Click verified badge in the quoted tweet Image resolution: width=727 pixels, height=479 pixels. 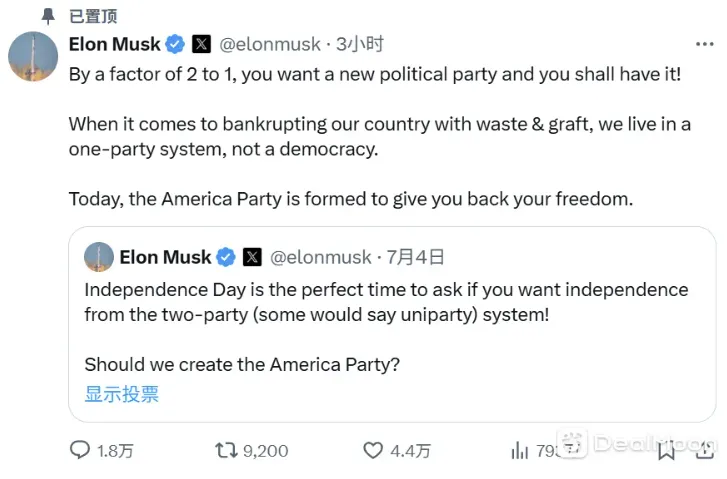pyautogui.click(x=226, y=257)
